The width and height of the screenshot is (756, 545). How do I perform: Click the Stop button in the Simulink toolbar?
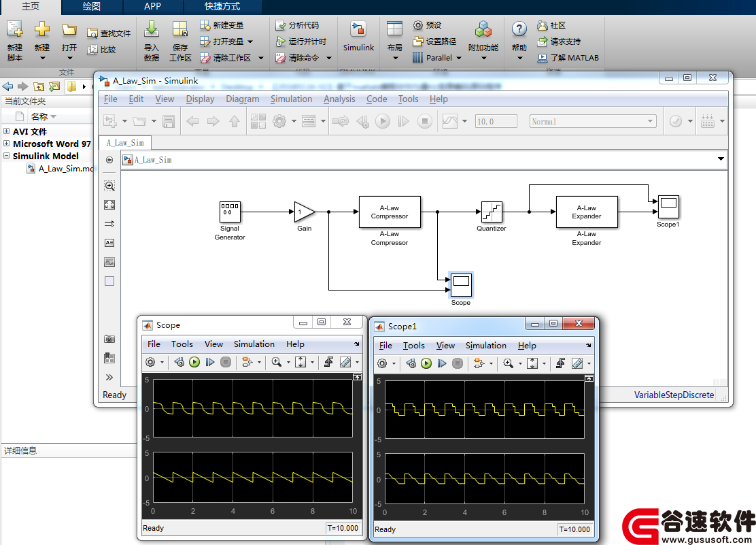coord(425,121)
